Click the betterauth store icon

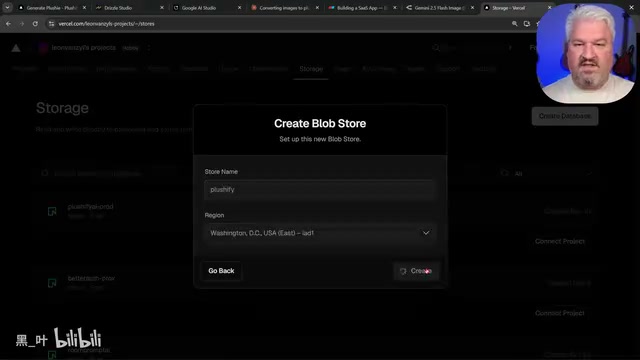coord(52,283)
